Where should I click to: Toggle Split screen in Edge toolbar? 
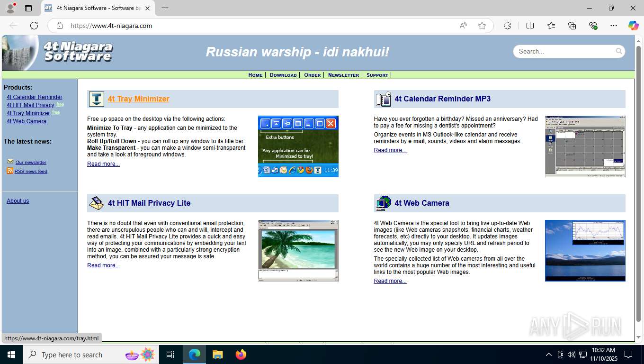[x=530, y=26]
